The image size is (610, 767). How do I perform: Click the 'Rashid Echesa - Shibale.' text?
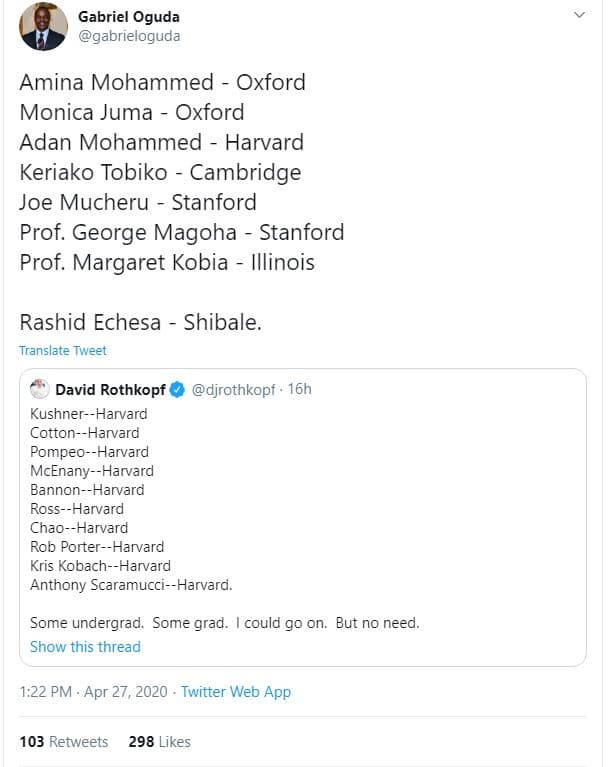click(140, 322)
